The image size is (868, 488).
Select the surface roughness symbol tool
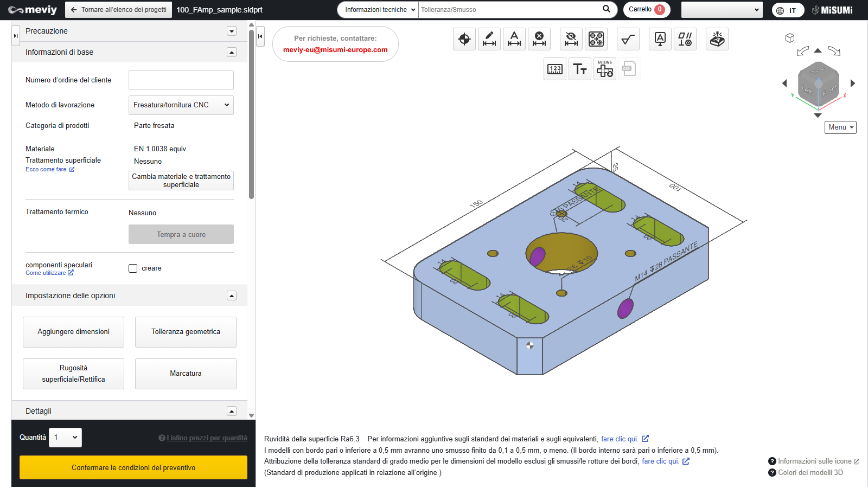coord(628,39)
